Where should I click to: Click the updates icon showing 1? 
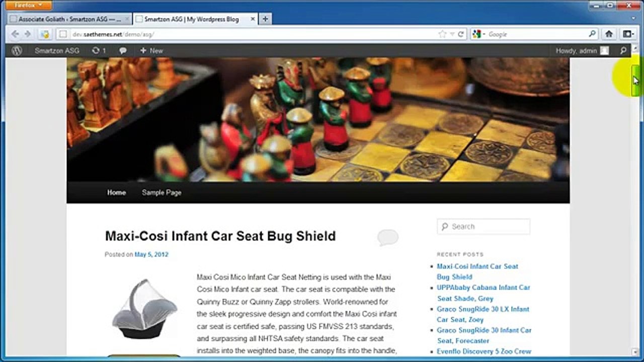(99, 51)
